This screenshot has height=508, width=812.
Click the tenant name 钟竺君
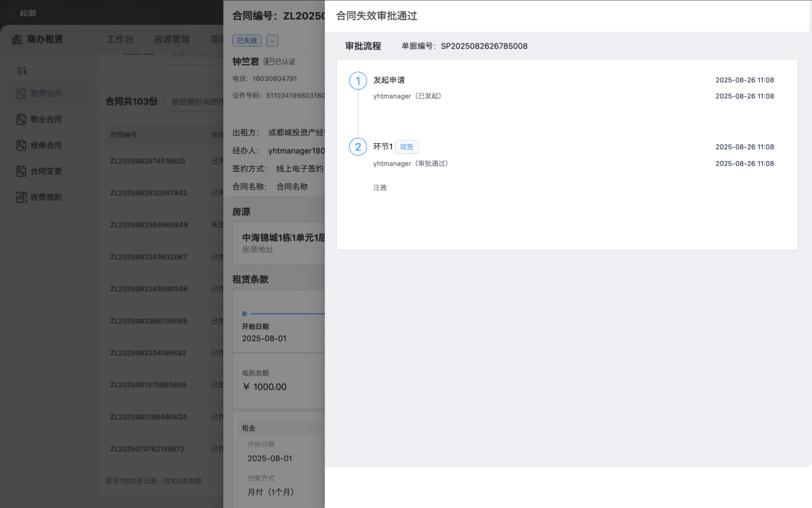pyautogui.click(x=246, y=61)
